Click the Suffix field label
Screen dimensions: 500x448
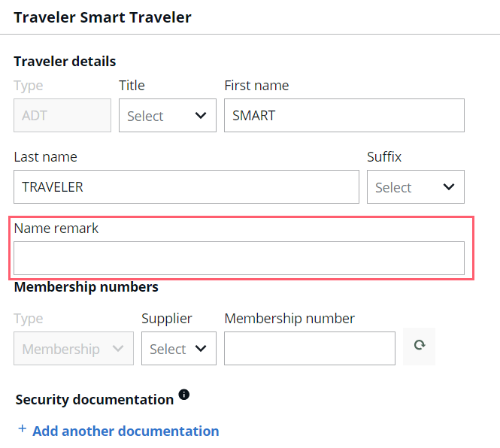pos(384,157)
